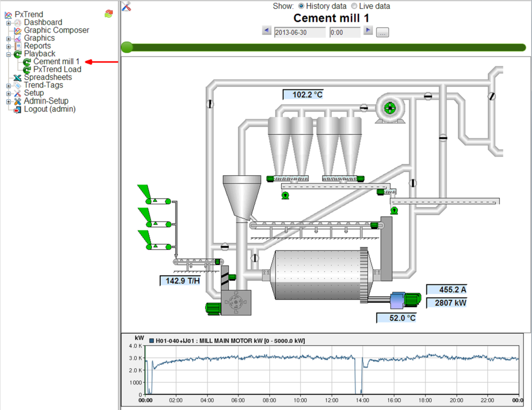The height and width of the screenshot is (410, 532).
Task: Open Cement mill 1 playback item
Action: click(56, 62)
